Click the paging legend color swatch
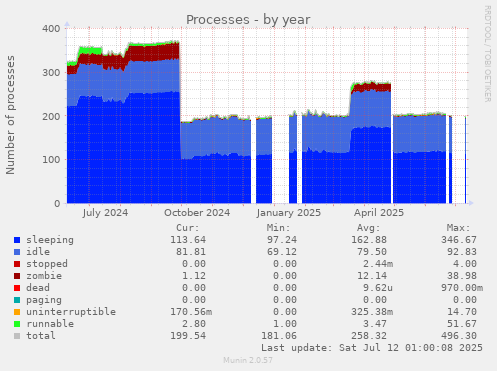This screenshot has height=371, width=497. [x=17, y=300]
